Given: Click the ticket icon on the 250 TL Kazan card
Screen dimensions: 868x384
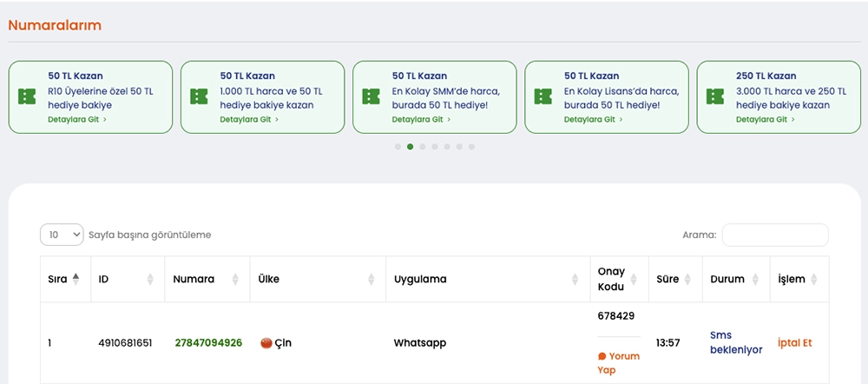Looking at the screenshot, I should point(715,96).
